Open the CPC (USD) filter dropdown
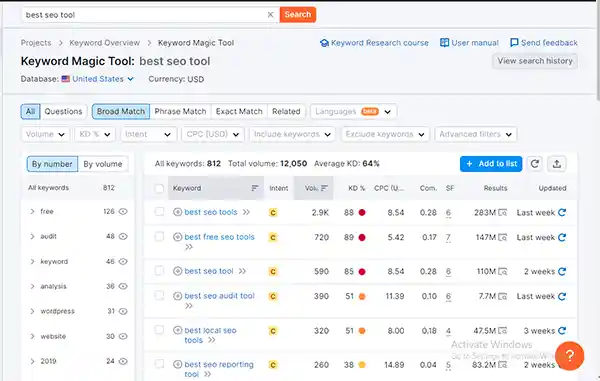This screenshot has width=600, height=381. (213, 134)
